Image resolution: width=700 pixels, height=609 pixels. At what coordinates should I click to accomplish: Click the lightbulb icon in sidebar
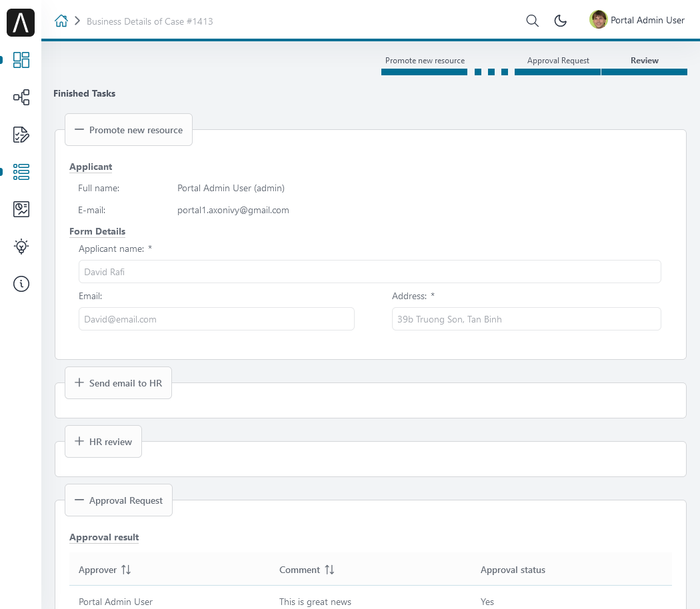[21, 247]
